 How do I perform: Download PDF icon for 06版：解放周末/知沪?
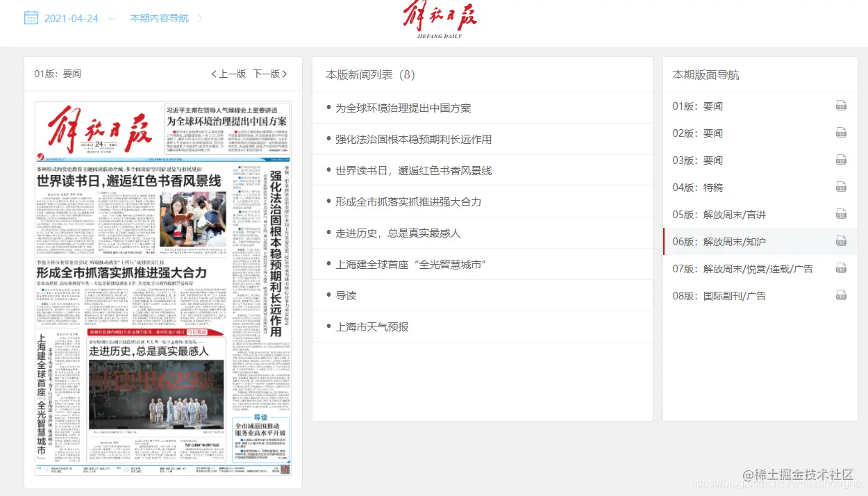[841, 241]
